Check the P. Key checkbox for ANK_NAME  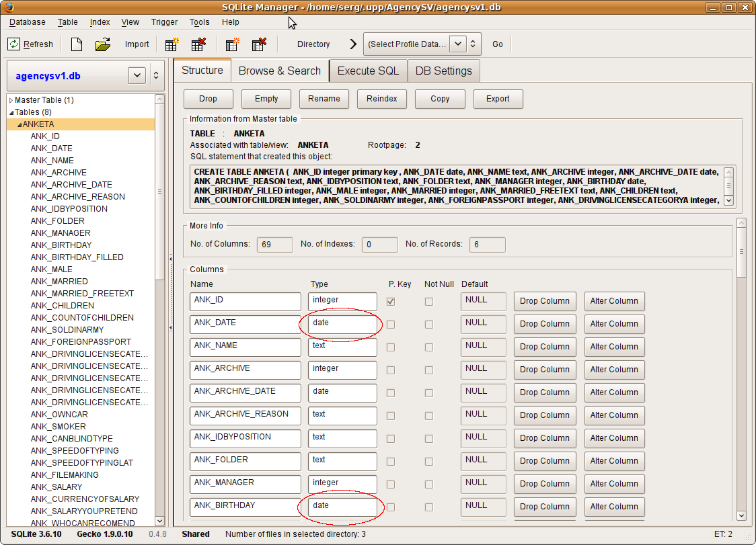[391, 347]
